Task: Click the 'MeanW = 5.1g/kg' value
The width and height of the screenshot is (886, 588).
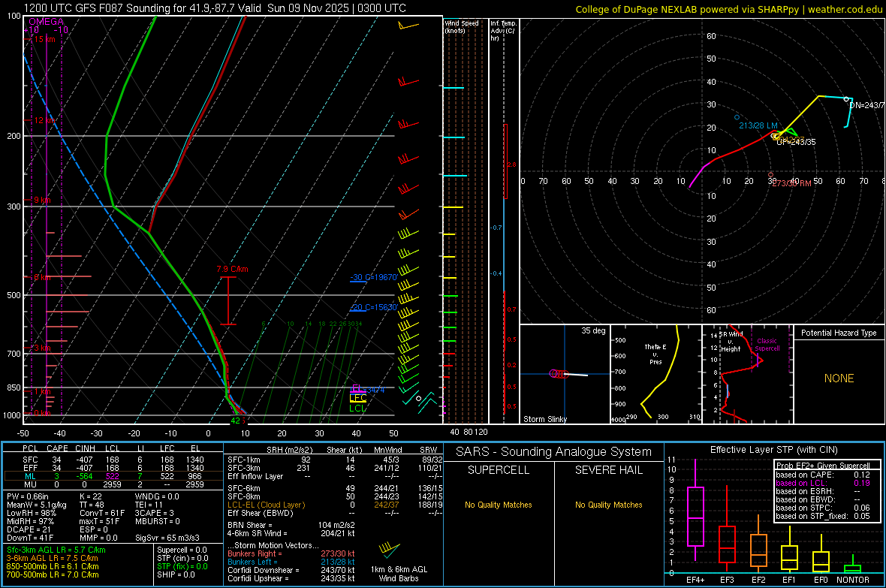Action: 36,505
